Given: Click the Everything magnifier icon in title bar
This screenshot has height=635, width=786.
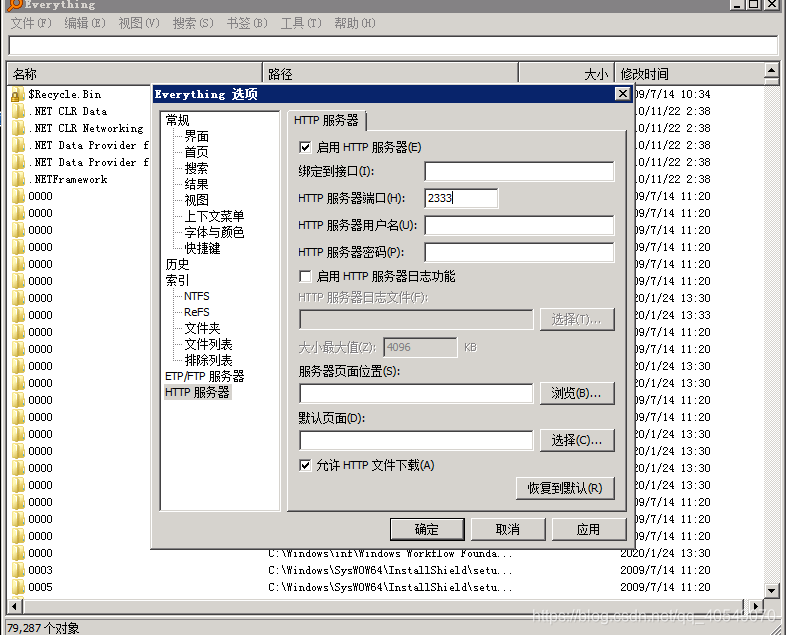Looking at the screenshot, I should click(x=15, y=5).
